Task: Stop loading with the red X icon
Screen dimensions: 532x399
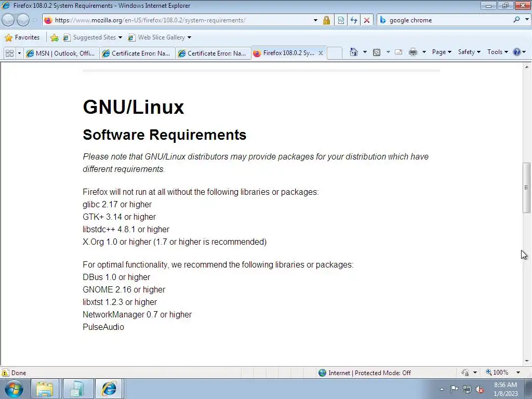Action: click(x=366, y=20)
